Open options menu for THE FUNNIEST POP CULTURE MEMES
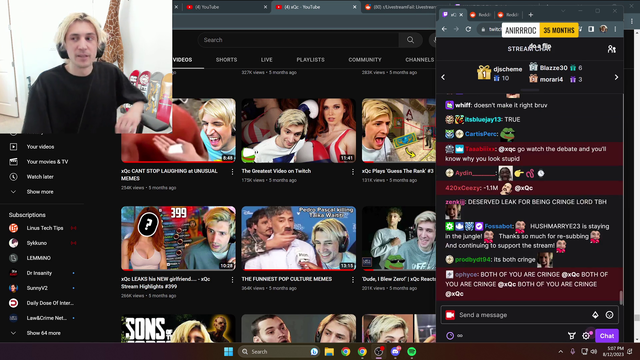This screenshot has width=640, height=360. [353, 280]
